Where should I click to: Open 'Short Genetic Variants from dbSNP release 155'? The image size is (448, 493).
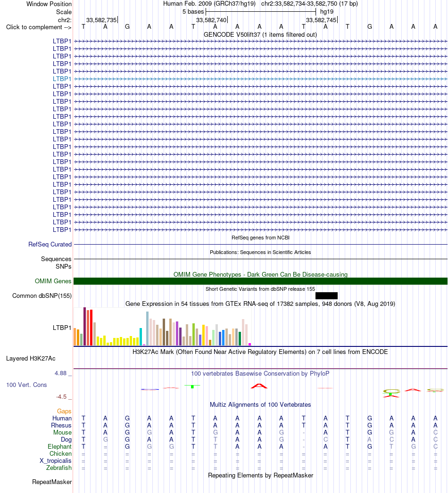(260, 289)
